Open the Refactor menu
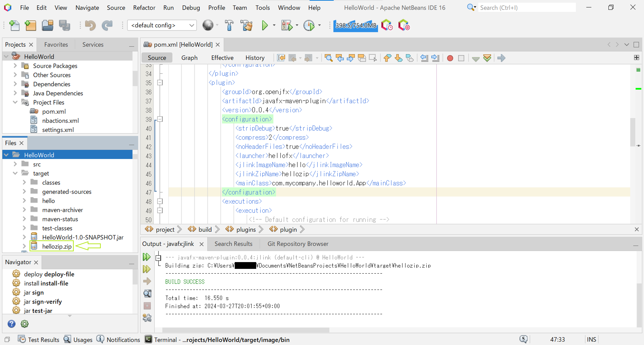644x345 pixels. click(144, 8)
